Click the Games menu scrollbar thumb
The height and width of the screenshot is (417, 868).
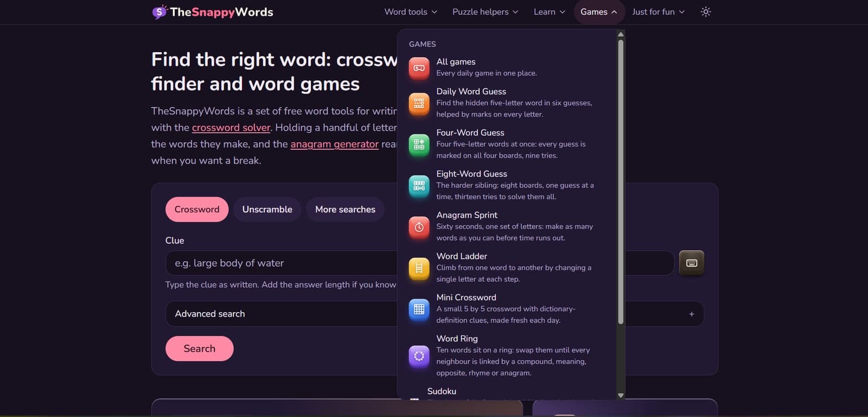tap(621, 182)
